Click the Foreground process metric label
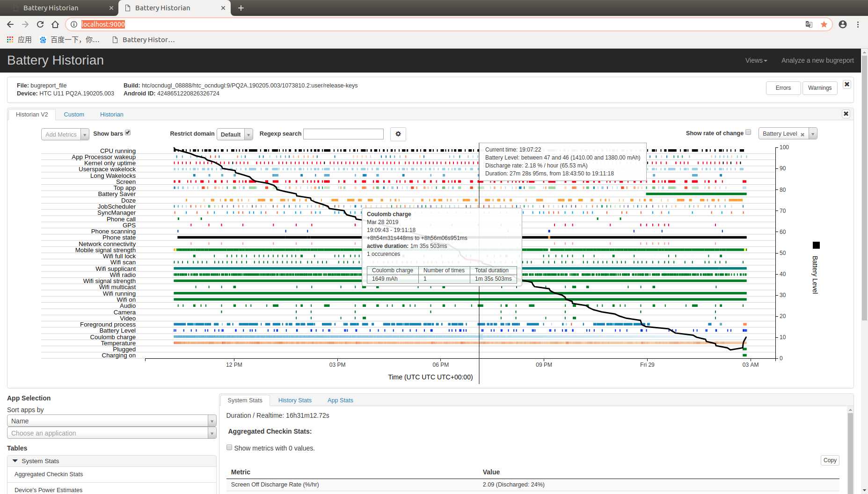 coord(108,324)
